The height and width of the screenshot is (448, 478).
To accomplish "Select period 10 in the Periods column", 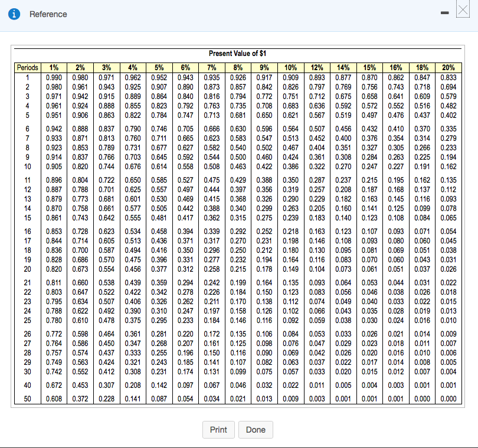I will pyautogui.click(x=27, y=166).
